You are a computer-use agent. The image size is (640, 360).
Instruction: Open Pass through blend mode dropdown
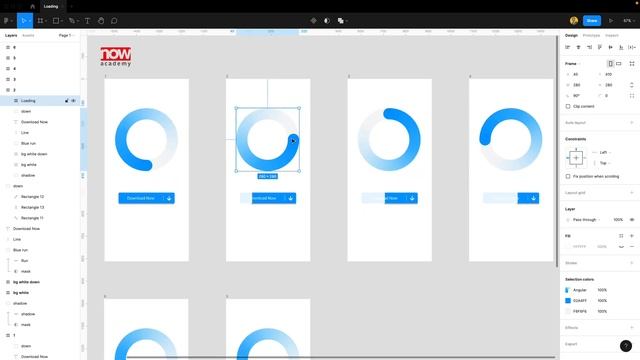pyautogui.click(x=586, y=220)
